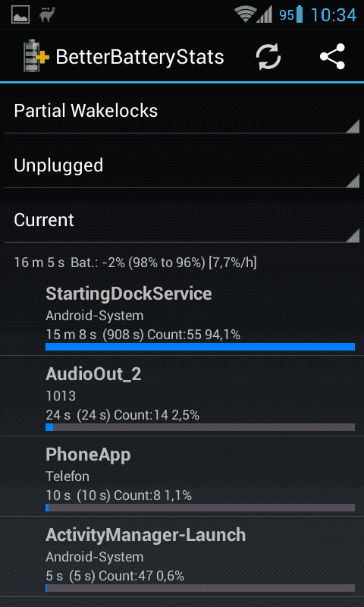Tap the StartingDockService blue usage bar

[x=200, y=347]
